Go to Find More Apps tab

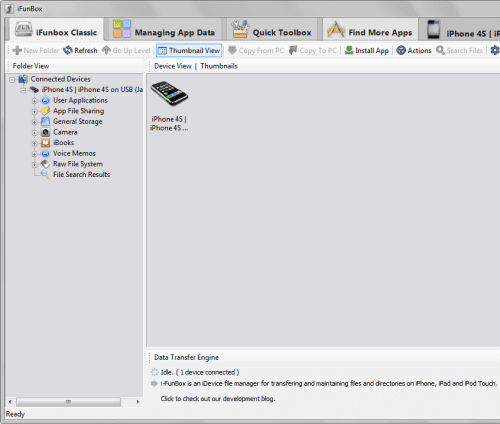(x=370, y=30)
